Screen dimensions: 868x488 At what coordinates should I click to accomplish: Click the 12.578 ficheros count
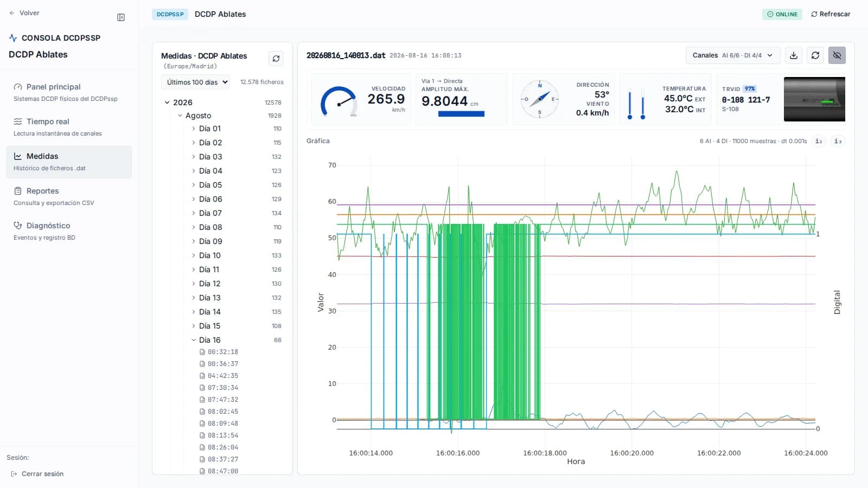coord(262,82)
